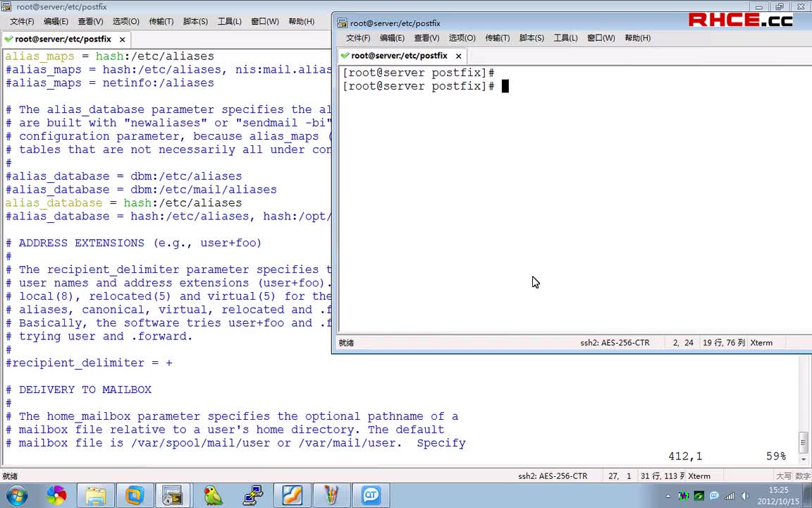The height and width of the screenshot is (508, 812).
Task: Launch the colorful pinwheel taskbar app
Action: coord(56,496)
